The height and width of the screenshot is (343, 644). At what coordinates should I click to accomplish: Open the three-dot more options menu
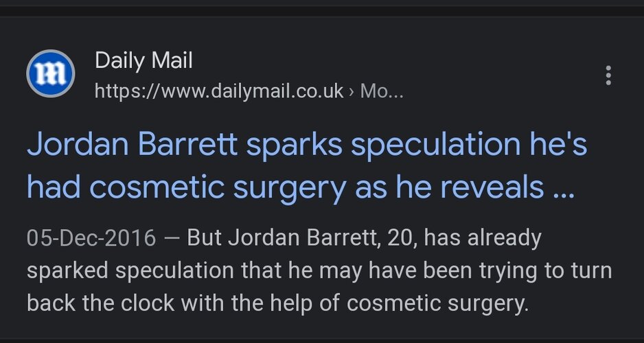[x=608, y=75]
